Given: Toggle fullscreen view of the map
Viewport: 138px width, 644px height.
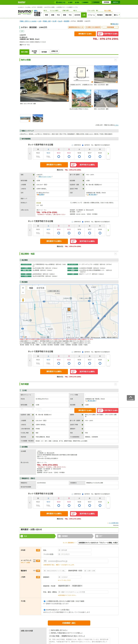Looking at the screenshot, I should (x=115, y=288).
